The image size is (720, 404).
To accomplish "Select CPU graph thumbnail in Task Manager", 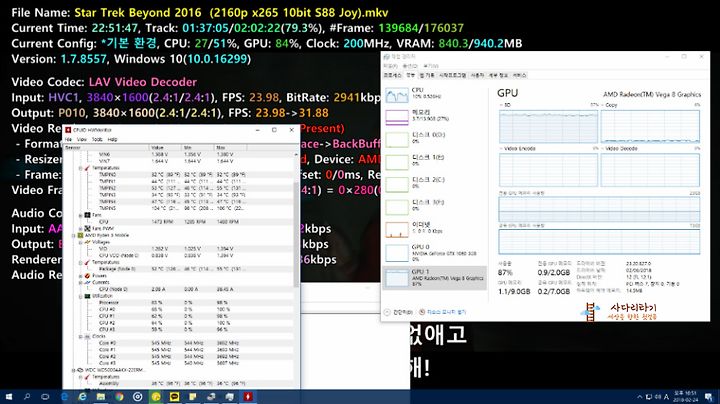I will [397, 95].
